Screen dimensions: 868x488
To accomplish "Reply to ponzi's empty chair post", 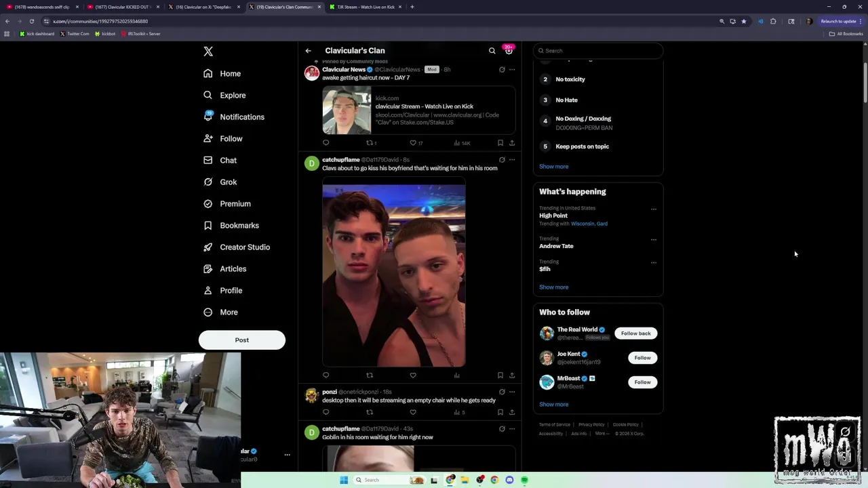I will click(325, 412).
